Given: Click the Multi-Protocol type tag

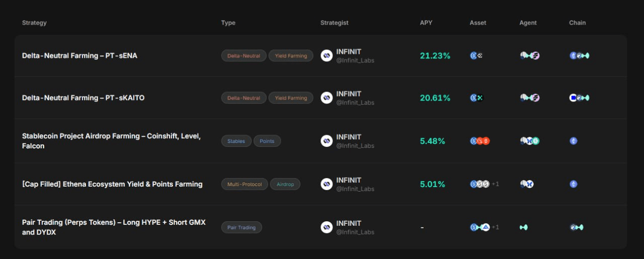Looking at the screenshot, I should [x=245, y=184].
